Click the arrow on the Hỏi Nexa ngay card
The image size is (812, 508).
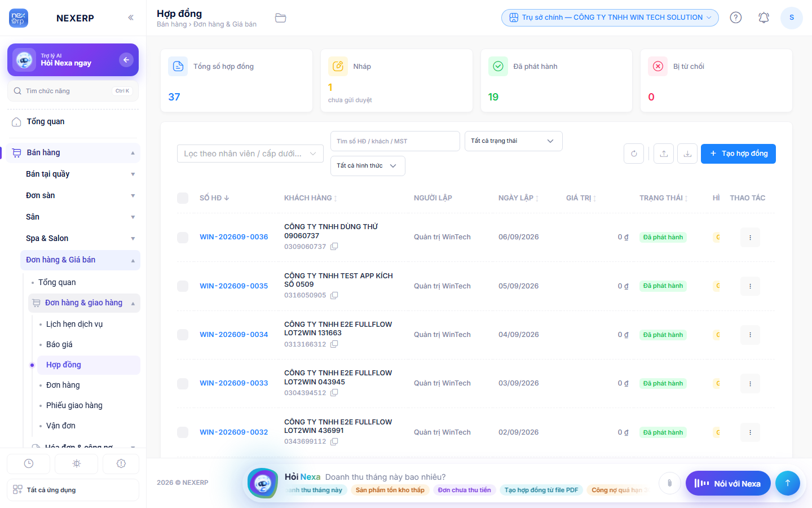coord(126,60)
